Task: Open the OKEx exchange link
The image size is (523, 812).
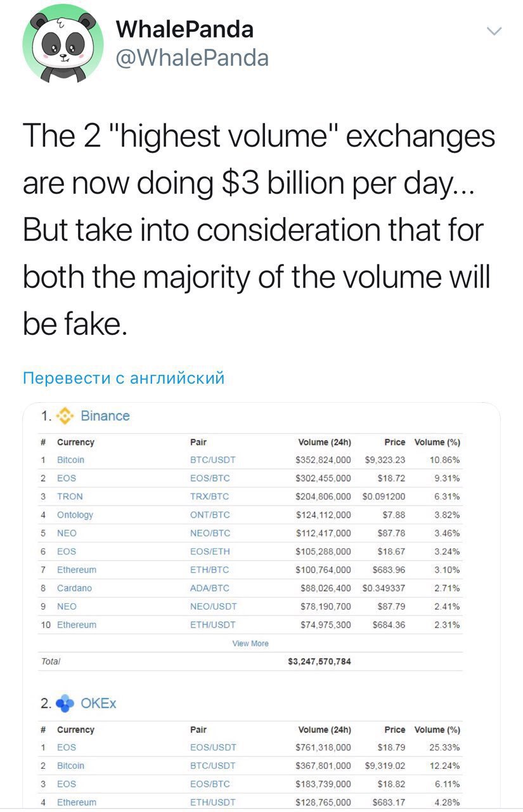Action: pyautogui.click(x=99, y=704)
